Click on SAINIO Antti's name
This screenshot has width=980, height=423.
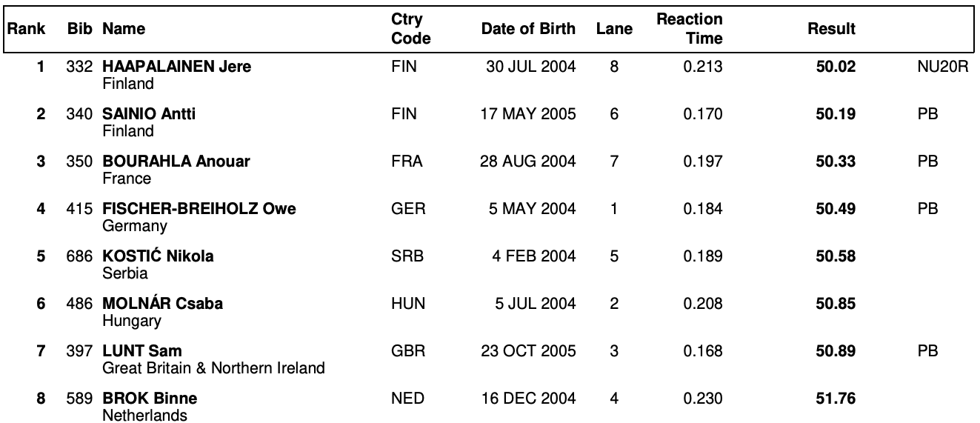tap(149, 114)
